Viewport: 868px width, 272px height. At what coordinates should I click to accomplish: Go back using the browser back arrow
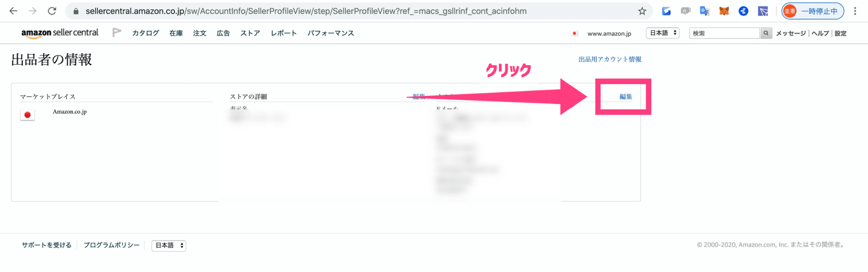click(x=13, y=11)
